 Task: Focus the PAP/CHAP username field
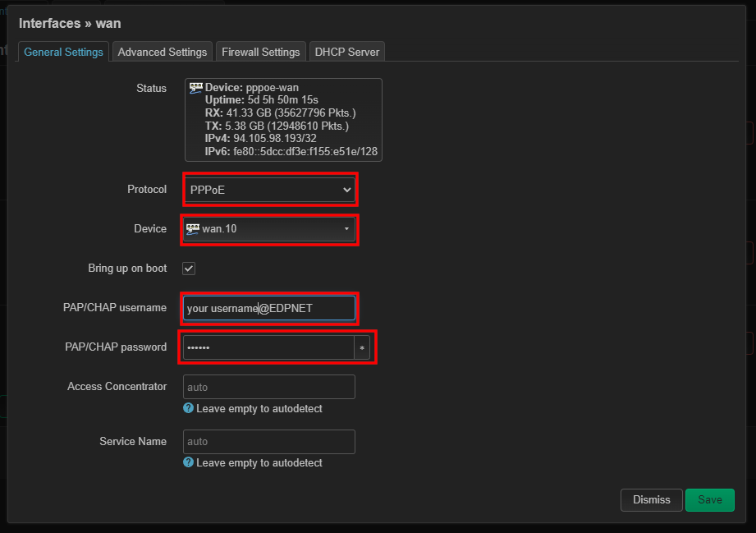tap(269, 308)
